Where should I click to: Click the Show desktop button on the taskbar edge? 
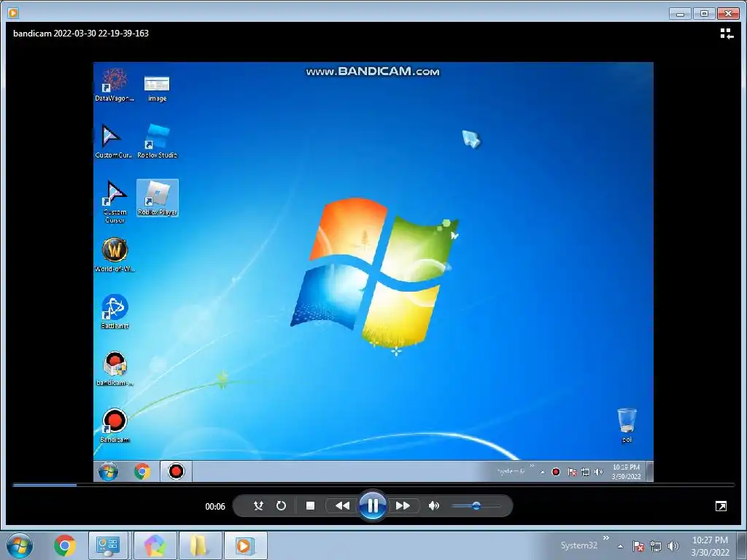(742, 545)
